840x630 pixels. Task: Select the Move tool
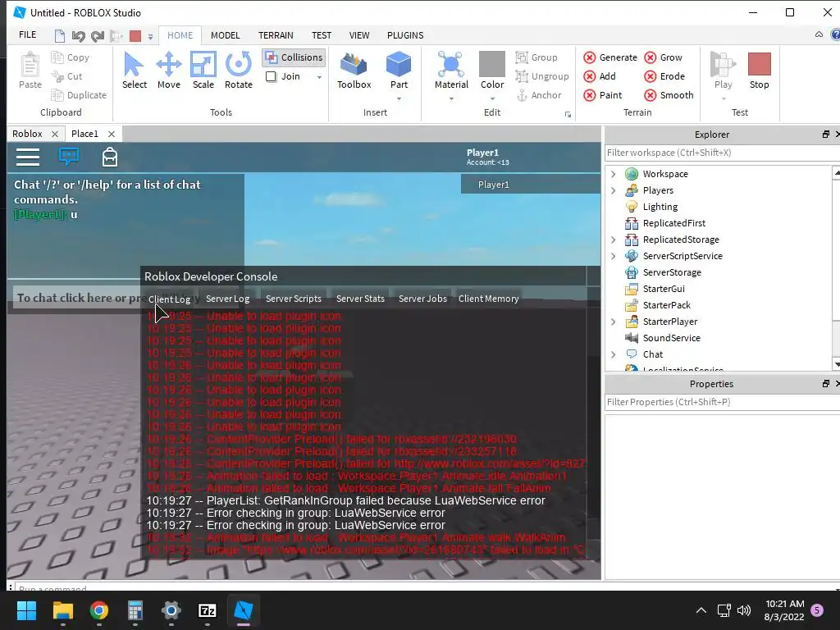169,71
